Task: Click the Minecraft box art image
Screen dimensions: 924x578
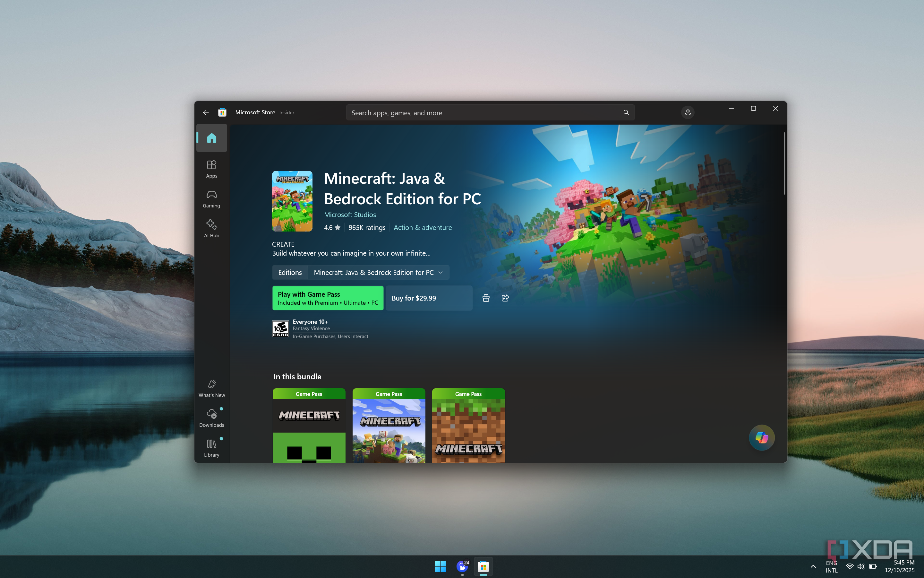Action: 292,201
